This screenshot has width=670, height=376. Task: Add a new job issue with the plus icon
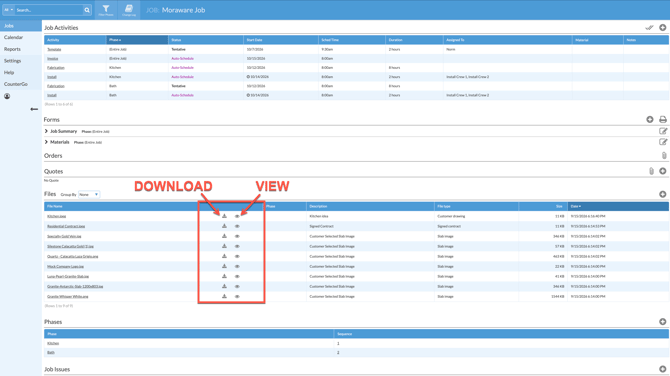[x=662, y=369]
